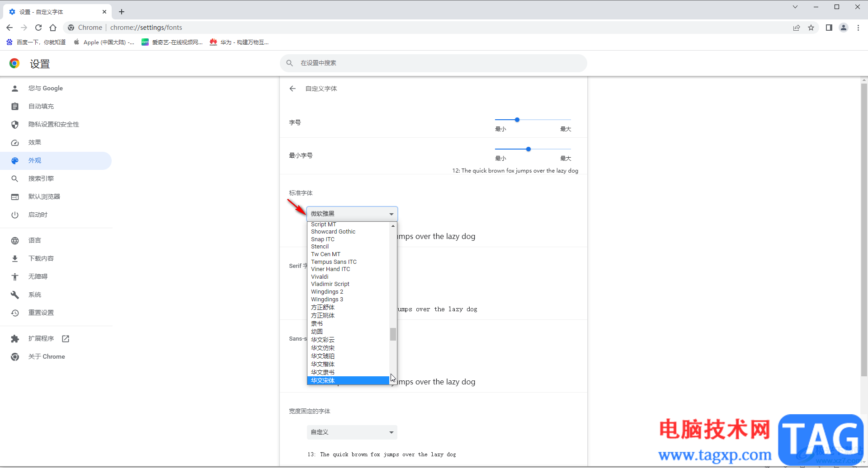The height and width of the screenshot is (468, 868).
Task: Click the tab search chevron
Action: [x=795, y=7]
